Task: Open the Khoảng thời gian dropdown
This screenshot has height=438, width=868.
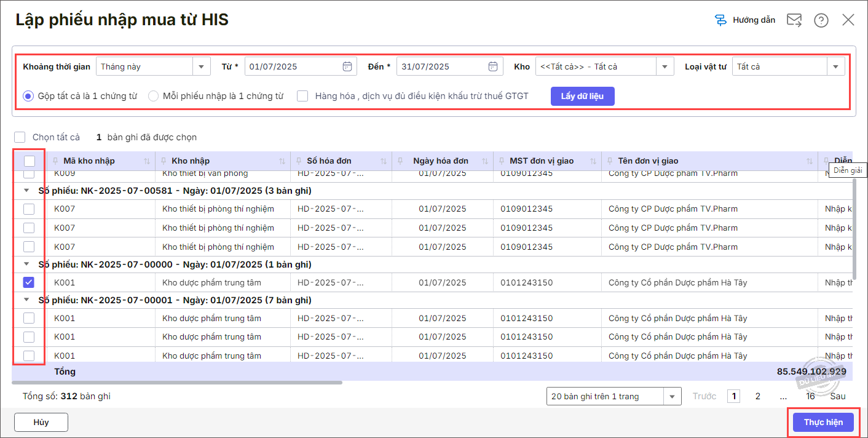Action: click(x=201, y=66)
